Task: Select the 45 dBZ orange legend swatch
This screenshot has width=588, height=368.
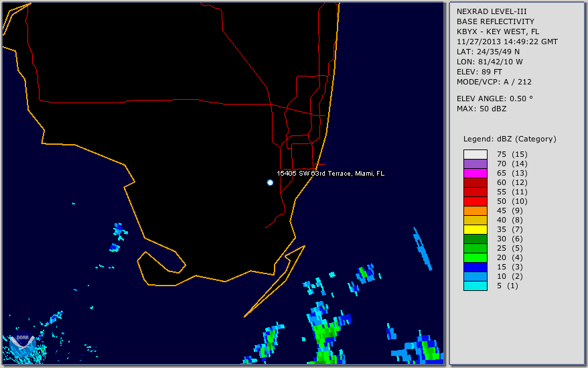Action: click(475, 210)
